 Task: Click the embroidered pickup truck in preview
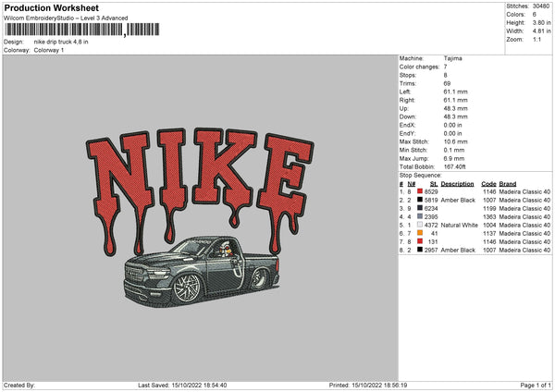pos(201,271)
